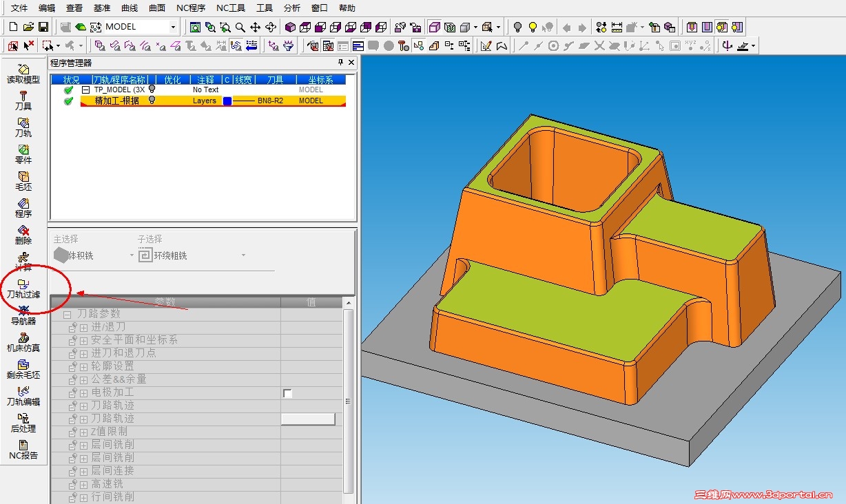Expand the Z值限制 row
This screenshot has height=504, width=846.
(x=83, y=432)
